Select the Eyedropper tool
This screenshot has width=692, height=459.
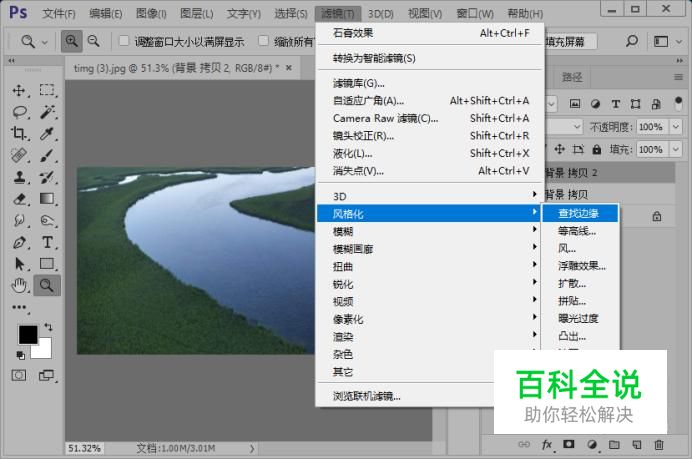point(47,133)
